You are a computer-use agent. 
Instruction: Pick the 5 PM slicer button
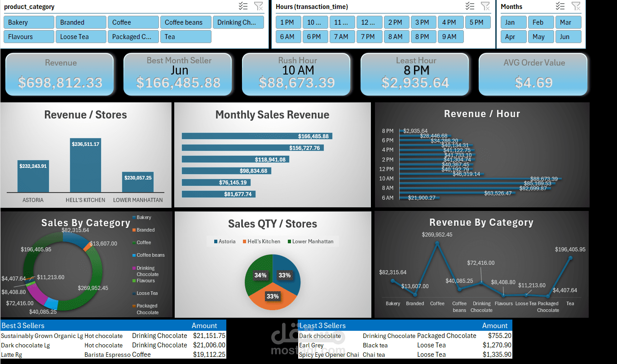point(478,22)
